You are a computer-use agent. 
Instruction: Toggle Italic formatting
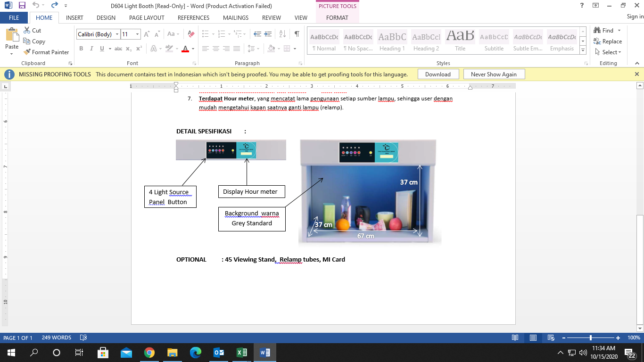click(91, 49)
